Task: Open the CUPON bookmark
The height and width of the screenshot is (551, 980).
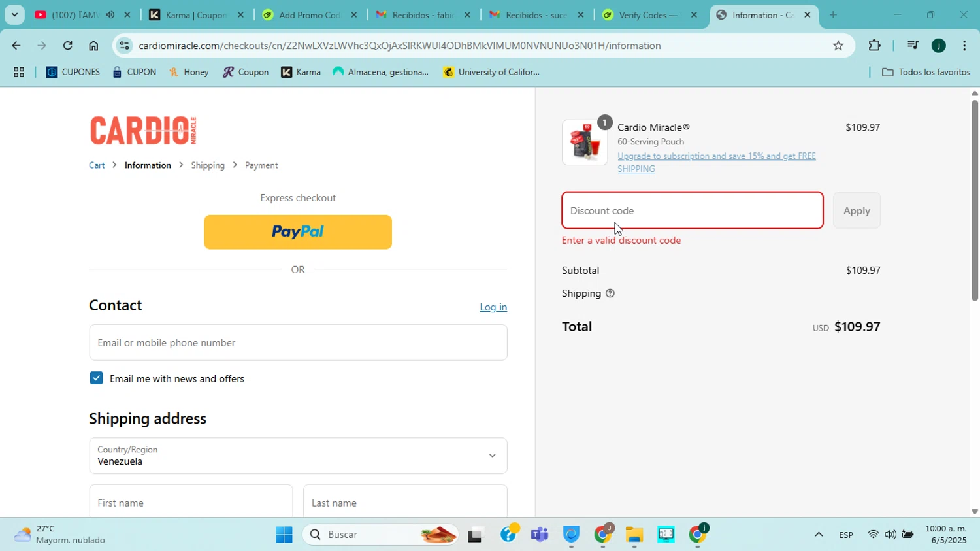Action: click(134, 73)
